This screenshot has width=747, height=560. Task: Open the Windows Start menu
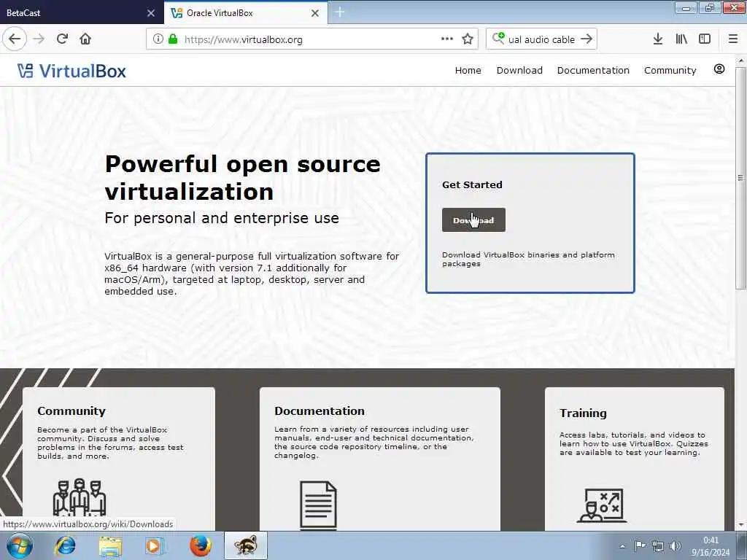[x=20, y=545]
